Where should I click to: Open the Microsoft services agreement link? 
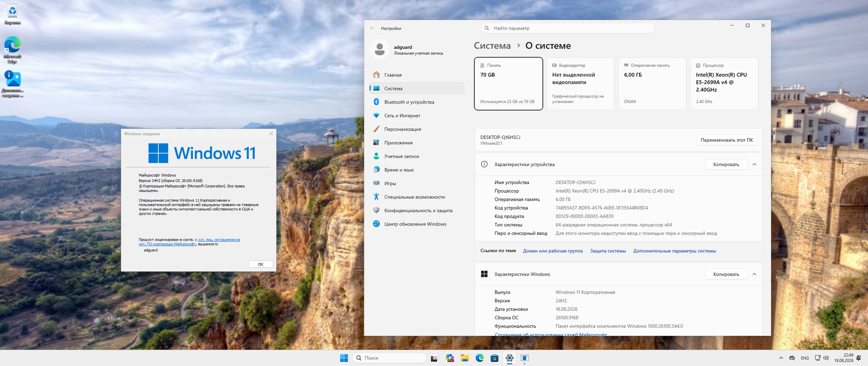(x=551, y=334)
